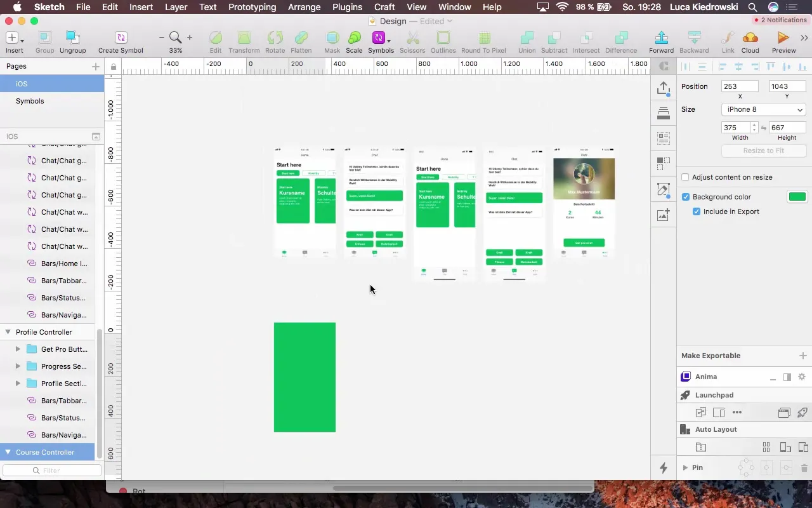Image resolution: width=812 pixels, height=508 pixels.
Task: Select the Ungroup tool in toolbar
Action: [x=73, y=37]
